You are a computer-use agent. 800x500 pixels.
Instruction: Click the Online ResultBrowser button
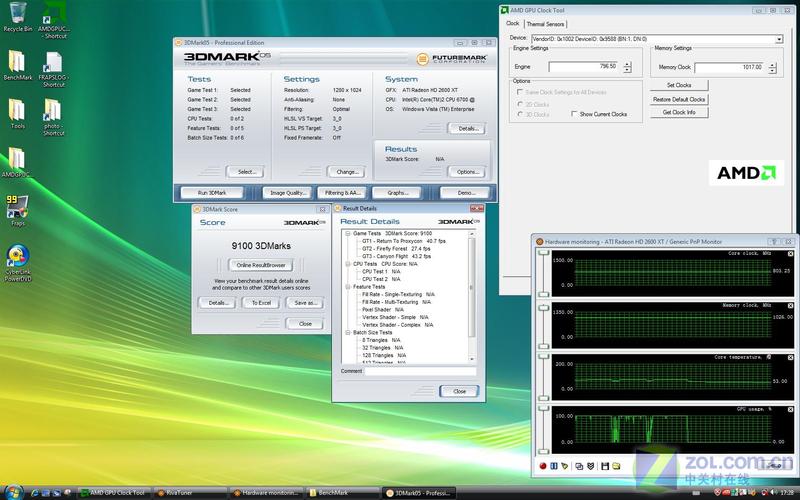[x=261, y=265]
